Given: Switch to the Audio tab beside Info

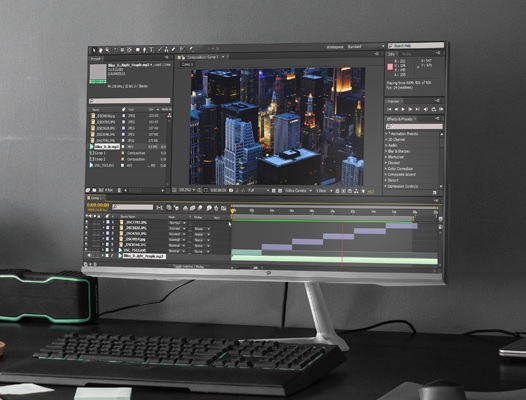Looking at the screenshot, I should coord(407,54).
